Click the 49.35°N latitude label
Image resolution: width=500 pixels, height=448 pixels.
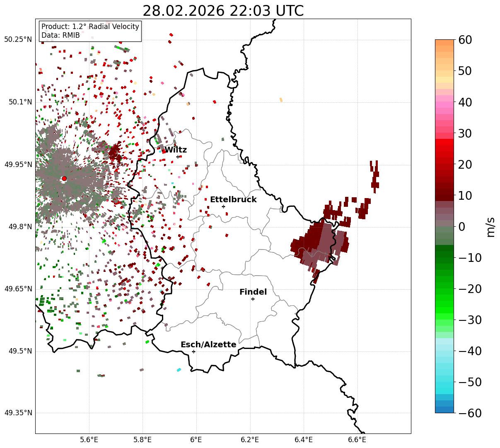[18, 413]
